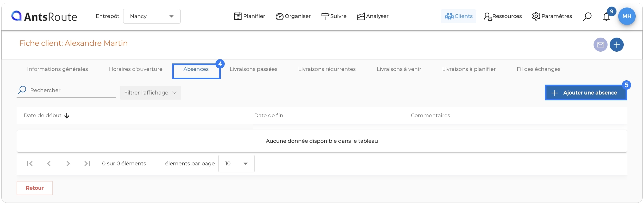Go to the Suivre section
Screen dimensions: 644x204
[x=334, y=16]
